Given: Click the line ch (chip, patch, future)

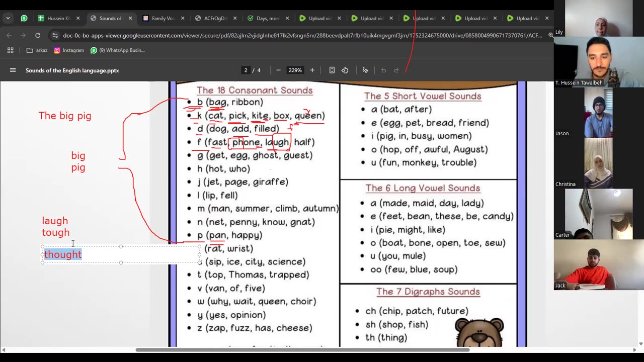Looking at the screenshot, I should (417, 311).
